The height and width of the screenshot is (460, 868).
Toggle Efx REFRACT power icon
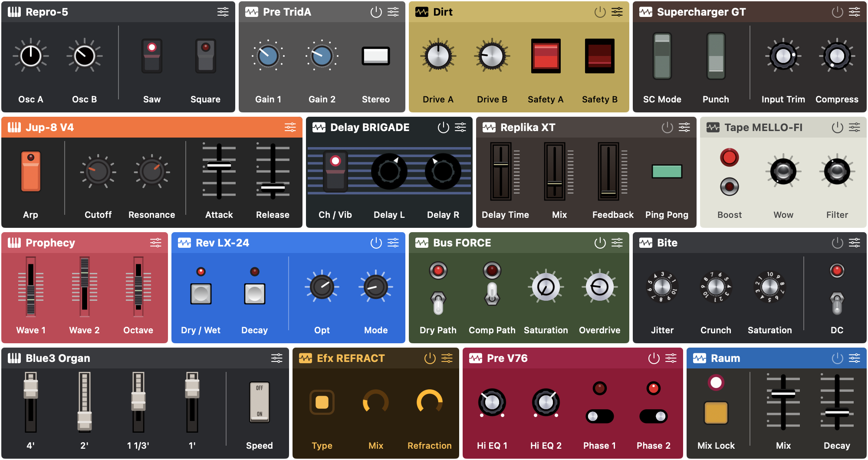click(430, 358)
